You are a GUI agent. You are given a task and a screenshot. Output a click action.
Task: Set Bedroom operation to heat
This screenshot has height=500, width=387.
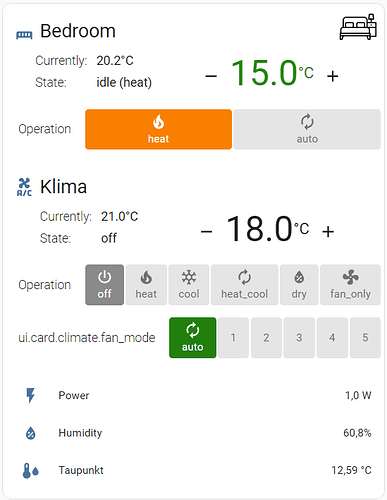pos(158,129)
